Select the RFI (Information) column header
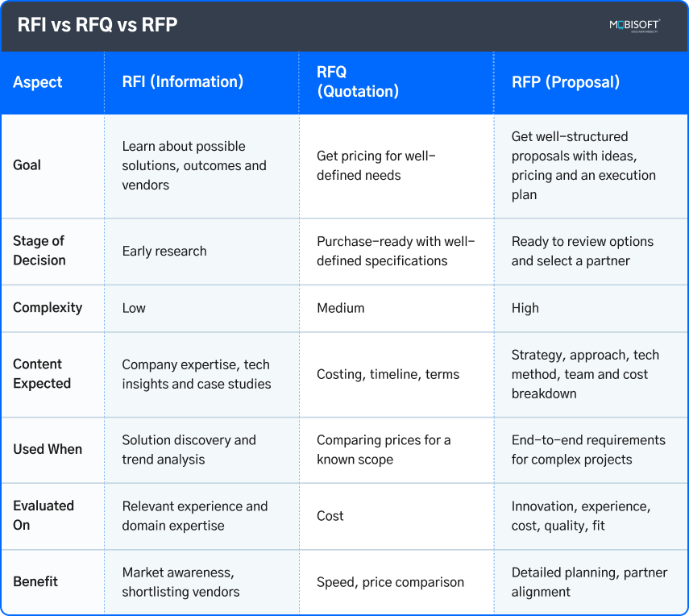689x616 pixels. coord(183,82)
